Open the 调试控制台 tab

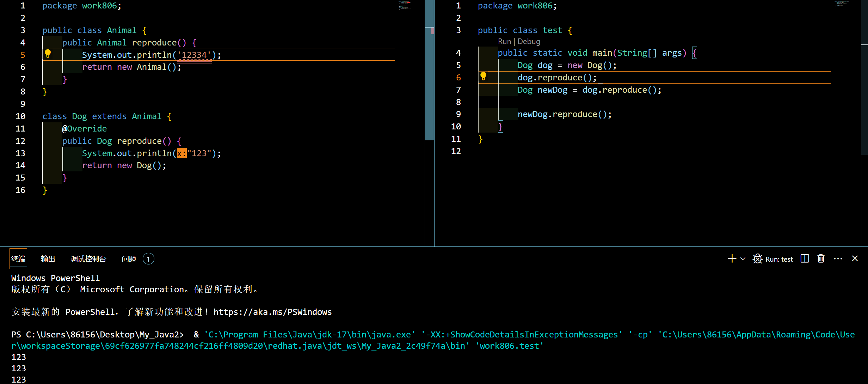pyautogui.click(x=88, y=259)
